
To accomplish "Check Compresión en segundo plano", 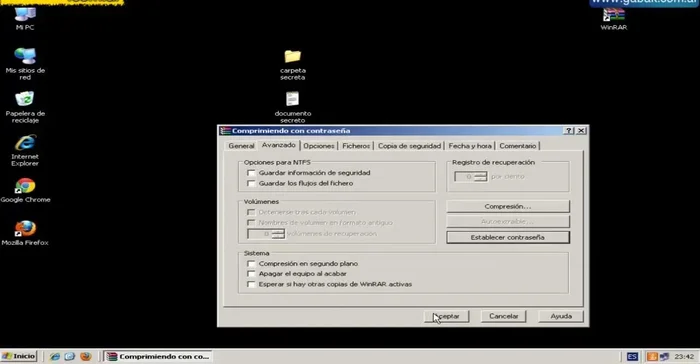I will coord(251,264).
